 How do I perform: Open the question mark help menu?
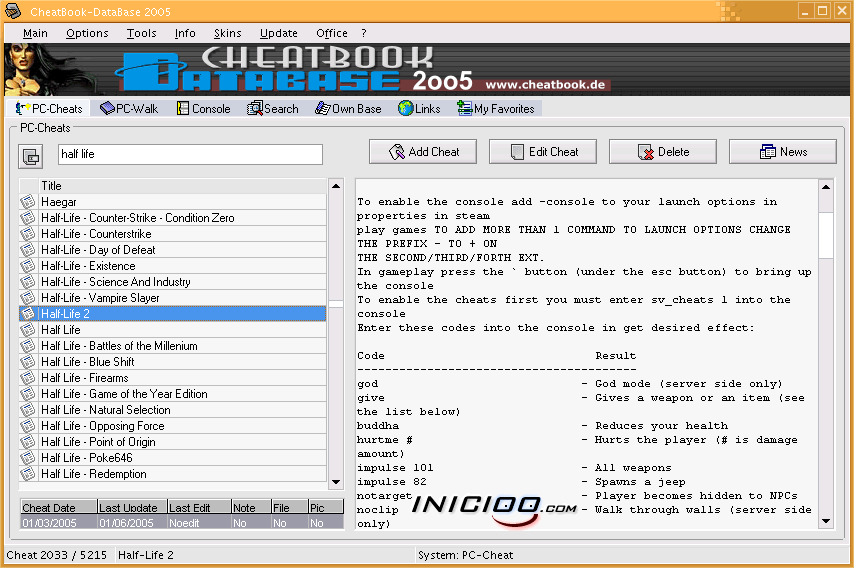pos(364,33)
